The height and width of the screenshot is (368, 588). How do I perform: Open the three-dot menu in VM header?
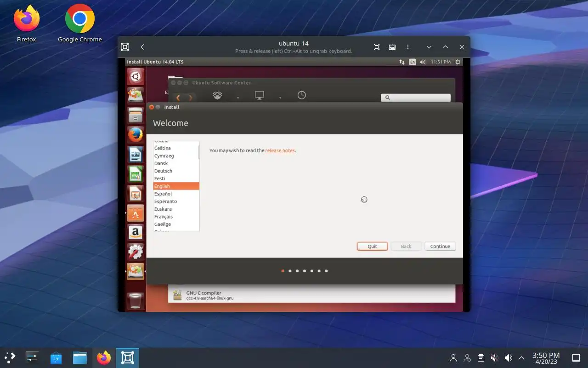(x=408, y=47)
